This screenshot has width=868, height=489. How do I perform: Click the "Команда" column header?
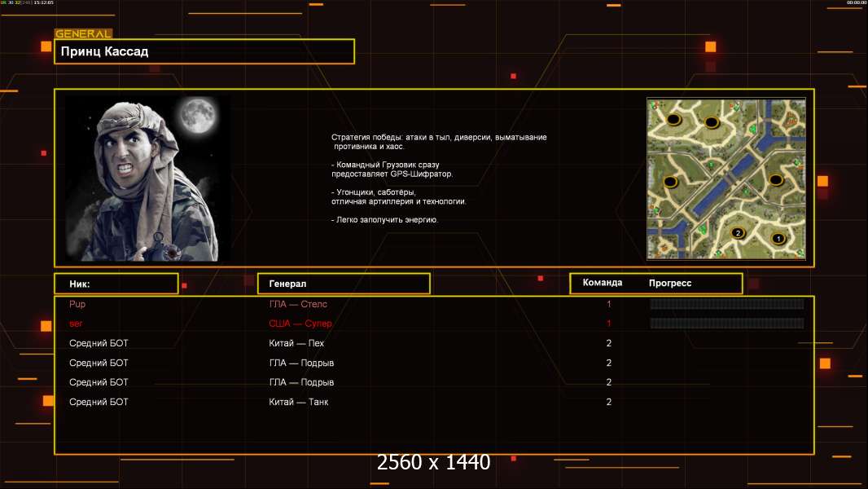click(603, 283)
